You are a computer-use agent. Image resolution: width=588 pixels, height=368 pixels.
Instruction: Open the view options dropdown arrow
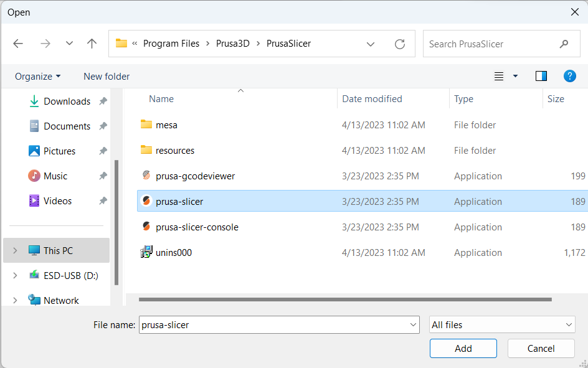point(515,77)
